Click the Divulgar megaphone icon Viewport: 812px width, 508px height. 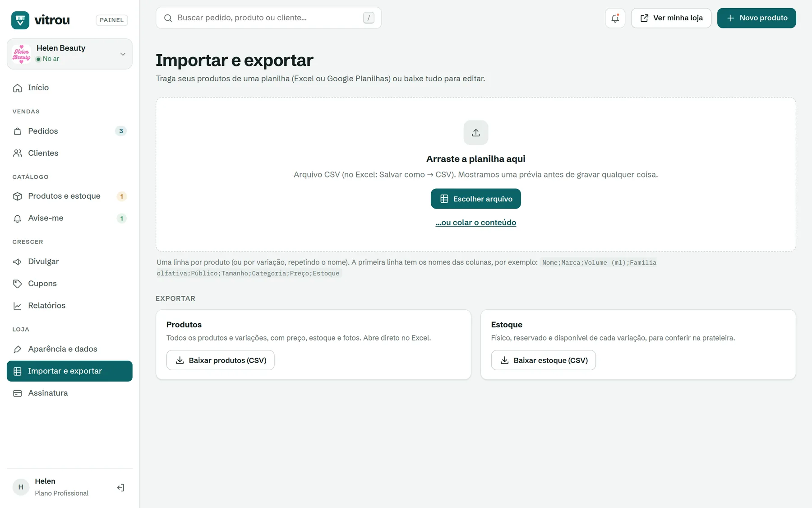18,261
